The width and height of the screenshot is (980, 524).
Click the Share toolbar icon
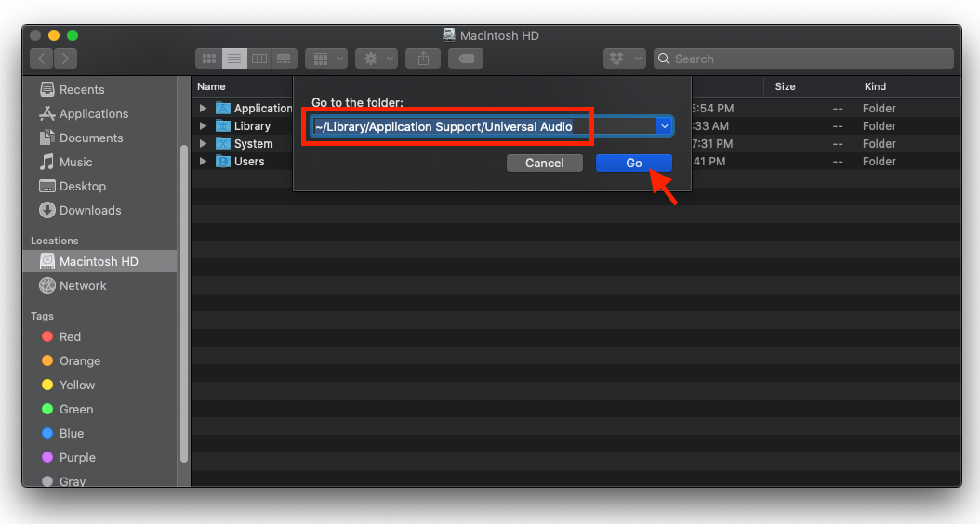tap(423, 59)
